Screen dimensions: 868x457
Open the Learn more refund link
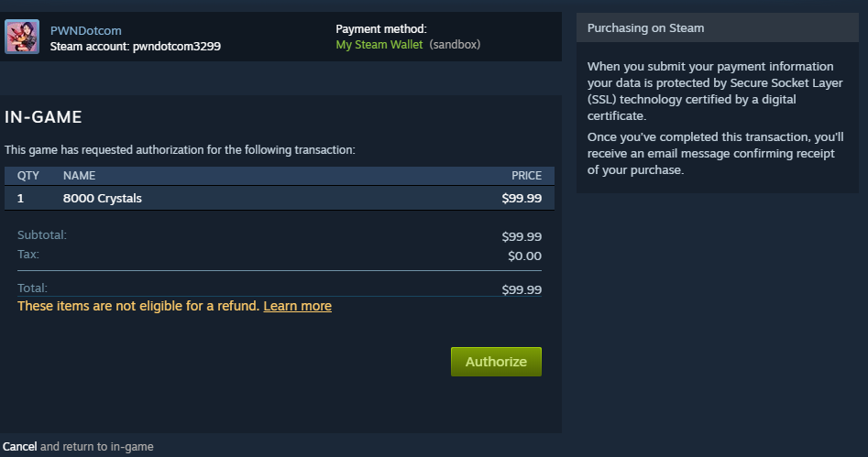[297, 306]
